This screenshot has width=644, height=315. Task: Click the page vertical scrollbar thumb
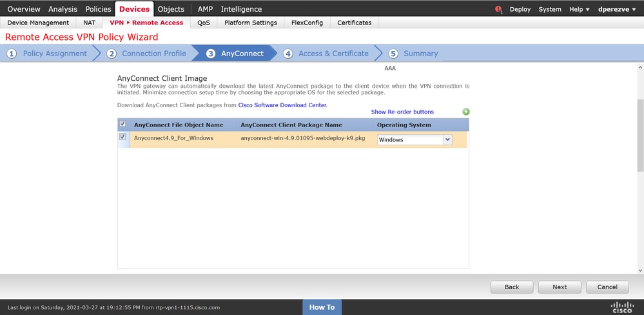640,135
